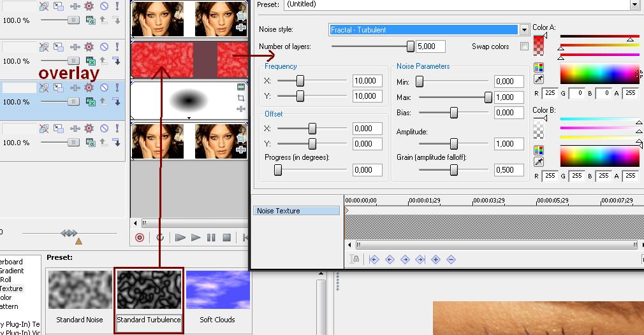Select the Noise Texture keyframe row
The width and height of the screenshot is (644, 335).
(296, 211)
